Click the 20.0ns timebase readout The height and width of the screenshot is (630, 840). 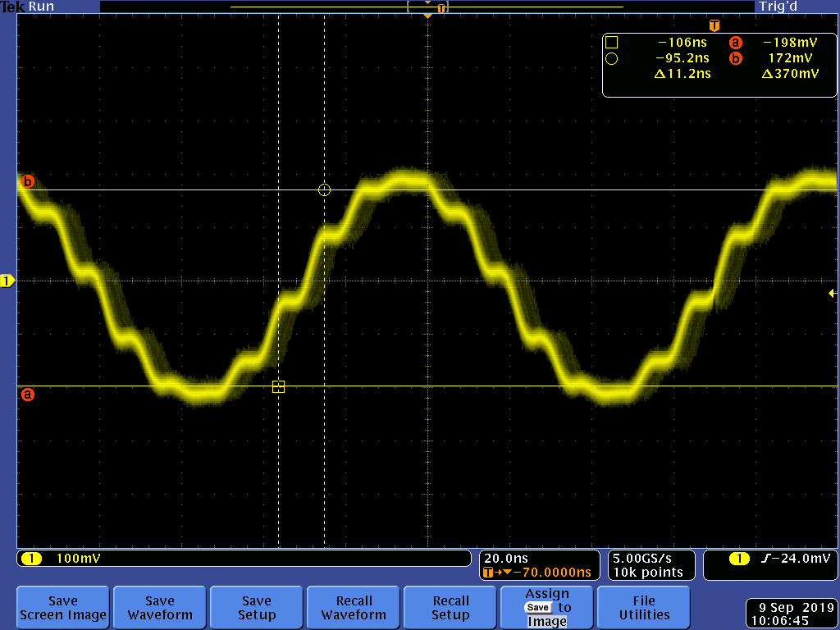coord(505,558)
